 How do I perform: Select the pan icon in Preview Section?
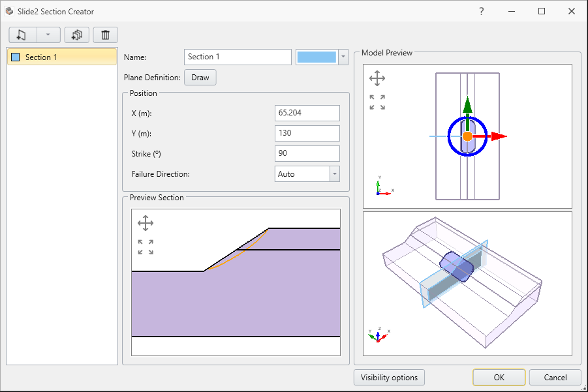click(x=146, y=222)
